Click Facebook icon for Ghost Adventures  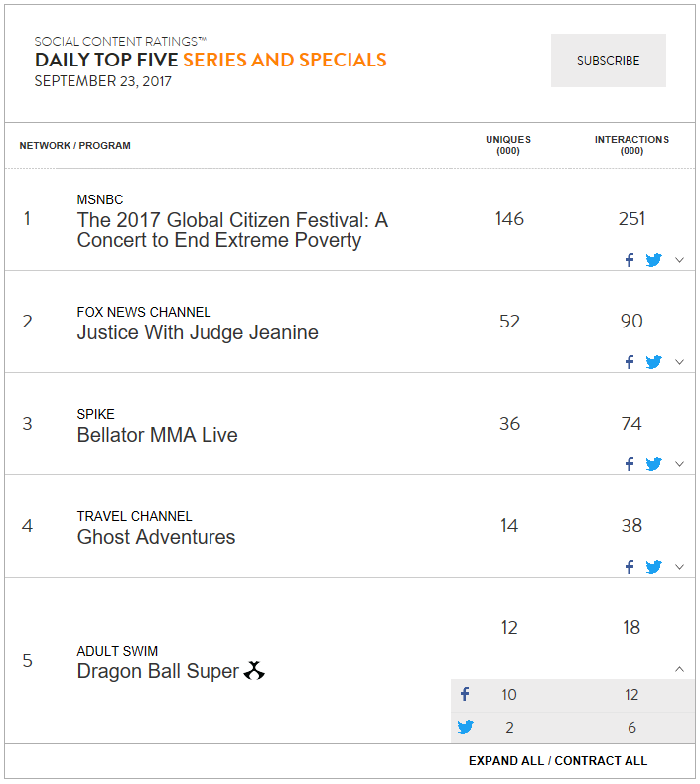630,567
